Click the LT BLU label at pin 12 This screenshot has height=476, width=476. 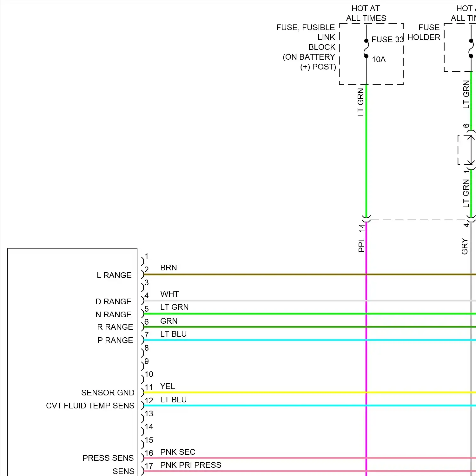click(x=173, y=400)
